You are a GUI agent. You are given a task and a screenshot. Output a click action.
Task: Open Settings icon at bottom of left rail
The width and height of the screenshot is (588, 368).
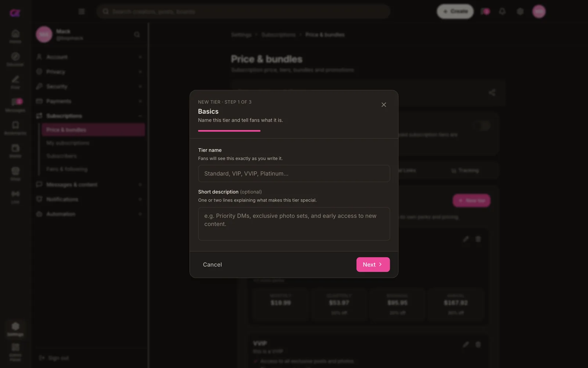[x=15, y=329]
